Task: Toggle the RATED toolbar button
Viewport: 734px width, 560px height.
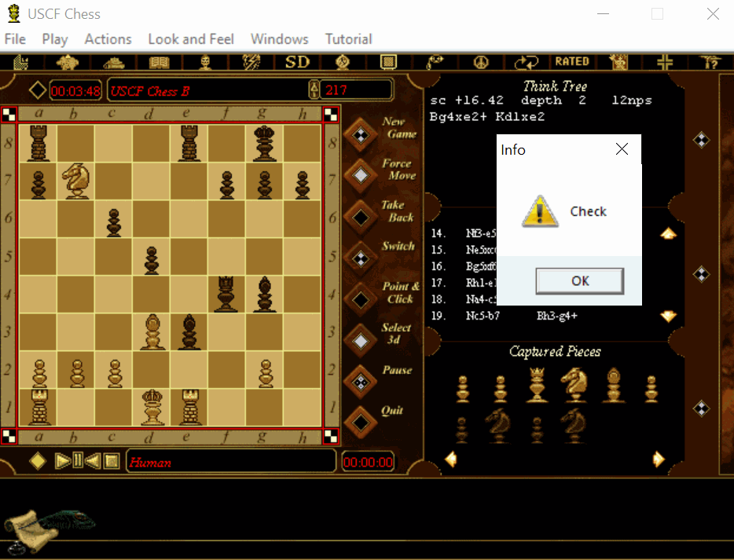Action: (x=572, y=61)
